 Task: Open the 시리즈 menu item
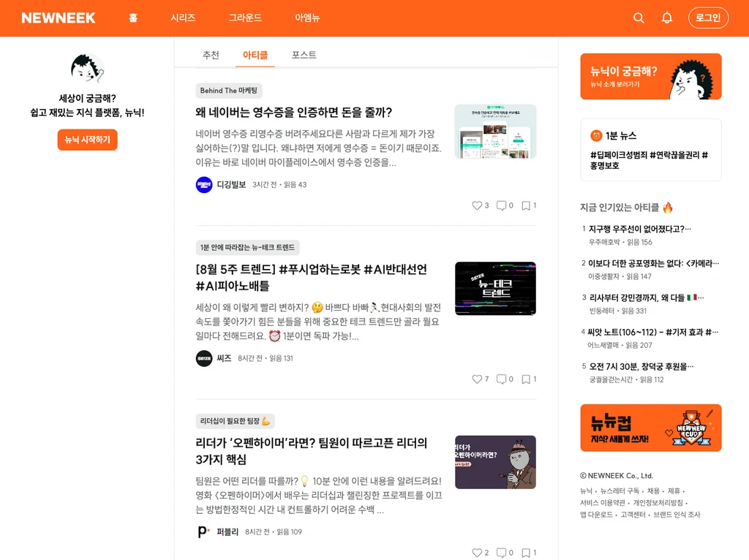coord(183,18)
